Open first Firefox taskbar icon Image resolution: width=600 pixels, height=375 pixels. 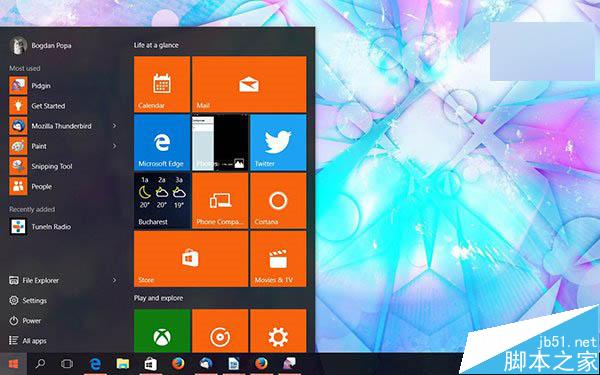(178, 364)
